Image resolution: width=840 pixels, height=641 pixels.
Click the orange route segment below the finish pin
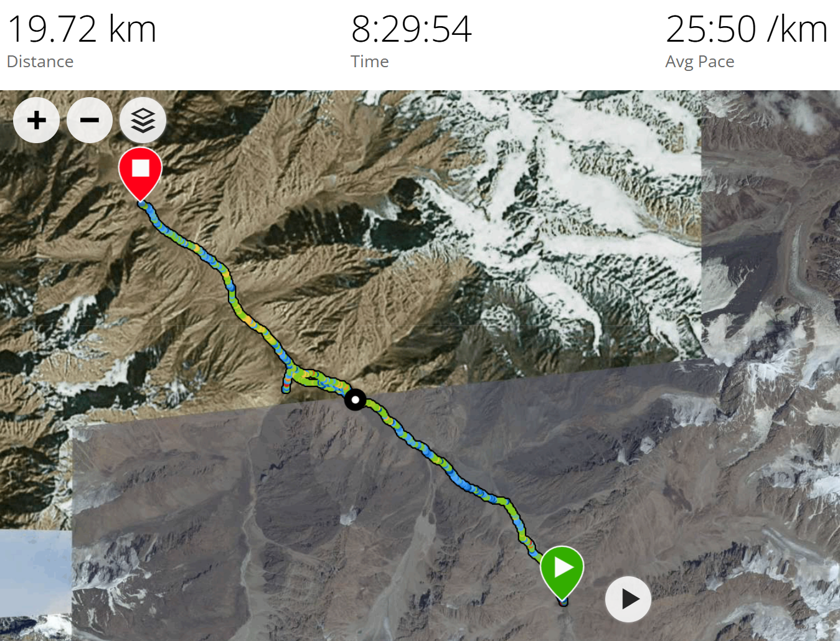tap(196, 247)
